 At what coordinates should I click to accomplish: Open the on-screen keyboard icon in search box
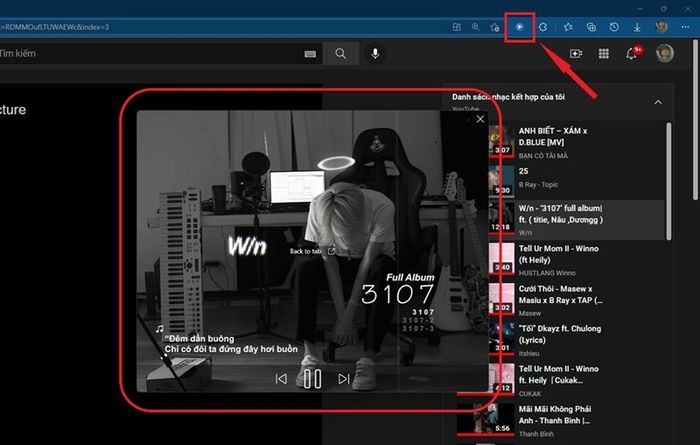310,54
